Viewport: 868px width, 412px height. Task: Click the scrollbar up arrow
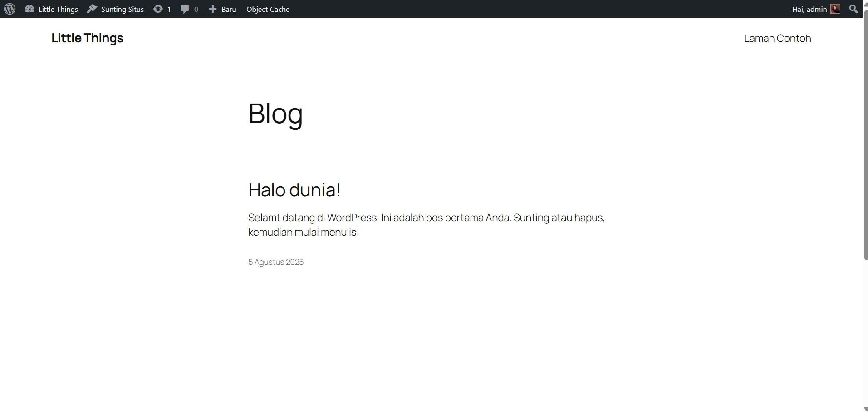pos(865,4)
